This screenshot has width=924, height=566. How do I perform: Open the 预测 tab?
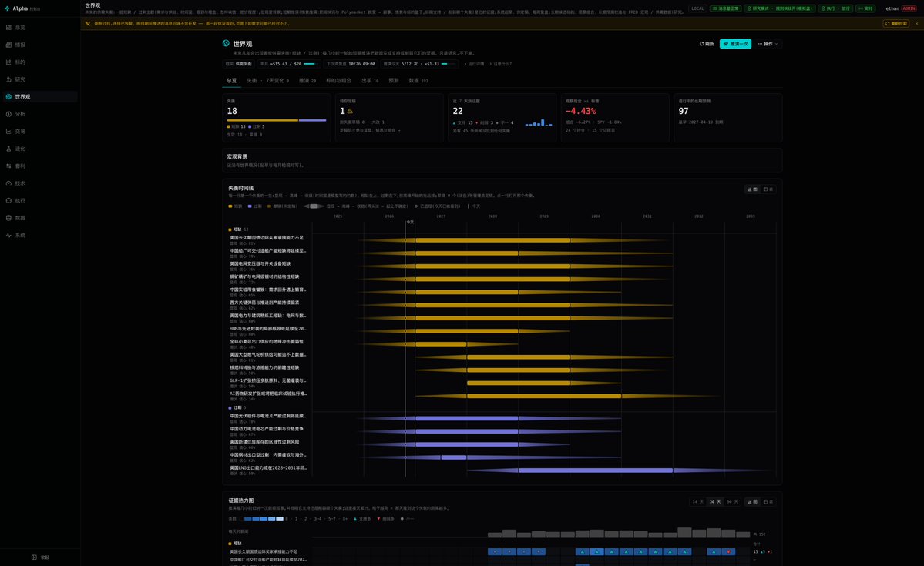(394, 81)
